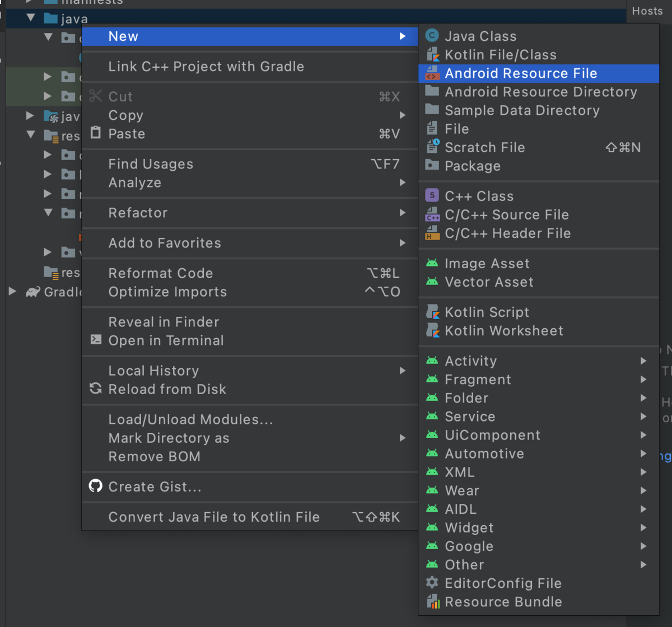The image size is (672, 627).
Task: Select the Automotive entry
Action: pos(539,453)
